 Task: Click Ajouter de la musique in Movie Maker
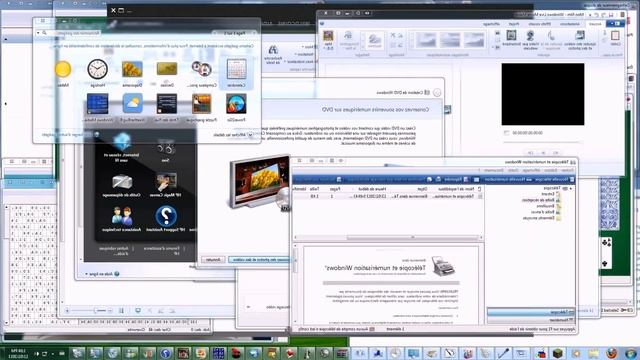(551, 40)
